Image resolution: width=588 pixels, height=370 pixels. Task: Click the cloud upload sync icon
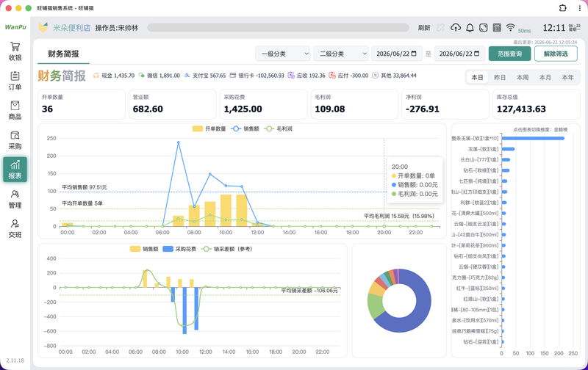[x=456, y=27]
